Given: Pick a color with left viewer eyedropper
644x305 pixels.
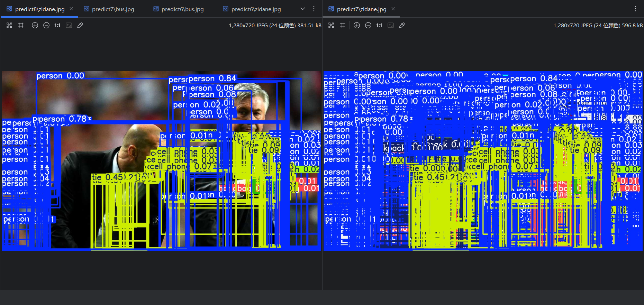Looking at the screenshot, I should coord(80,25).
